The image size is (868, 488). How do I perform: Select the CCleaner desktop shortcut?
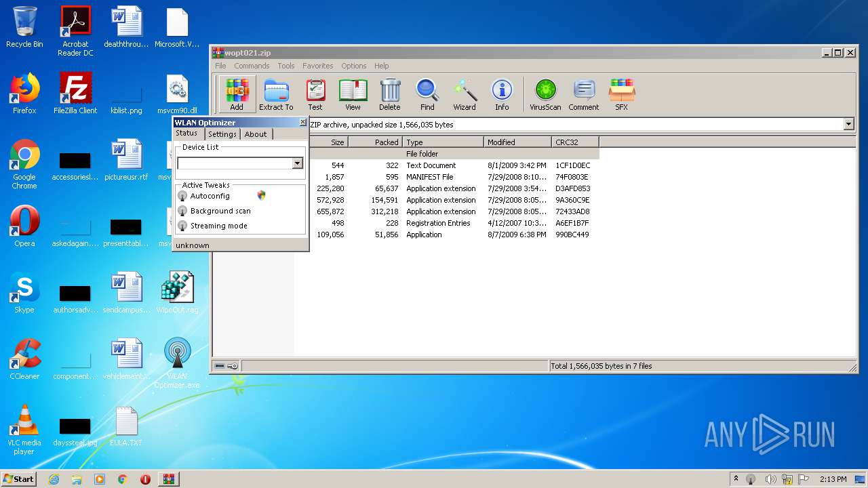[x=24, y=359]
